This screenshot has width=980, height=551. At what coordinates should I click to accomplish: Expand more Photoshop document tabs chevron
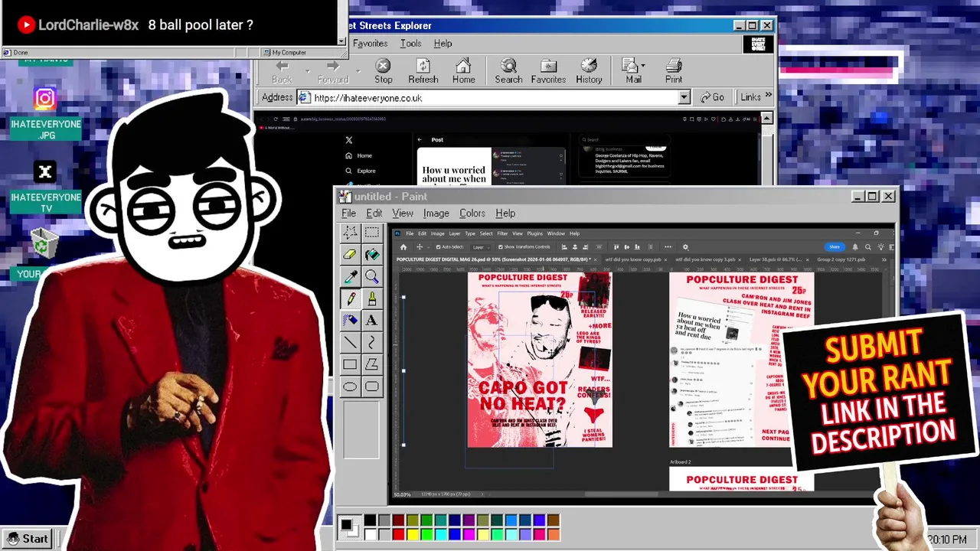point(884,259)
